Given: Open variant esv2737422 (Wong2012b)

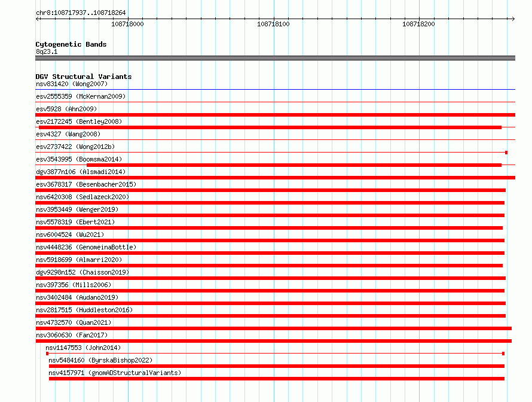Looking at the screenshot, I should pyautogui.click(x=75, y=147).
